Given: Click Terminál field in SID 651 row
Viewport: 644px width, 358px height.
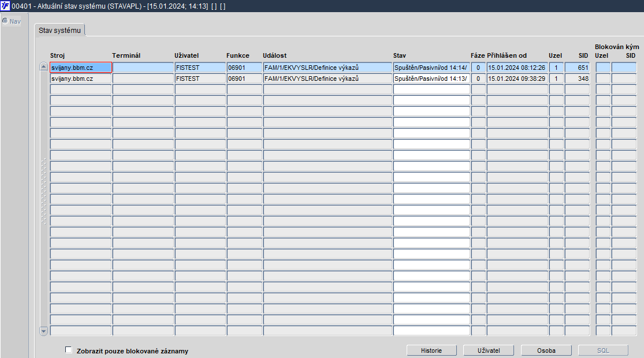Looking at the screenshot, I should point(143,68).
